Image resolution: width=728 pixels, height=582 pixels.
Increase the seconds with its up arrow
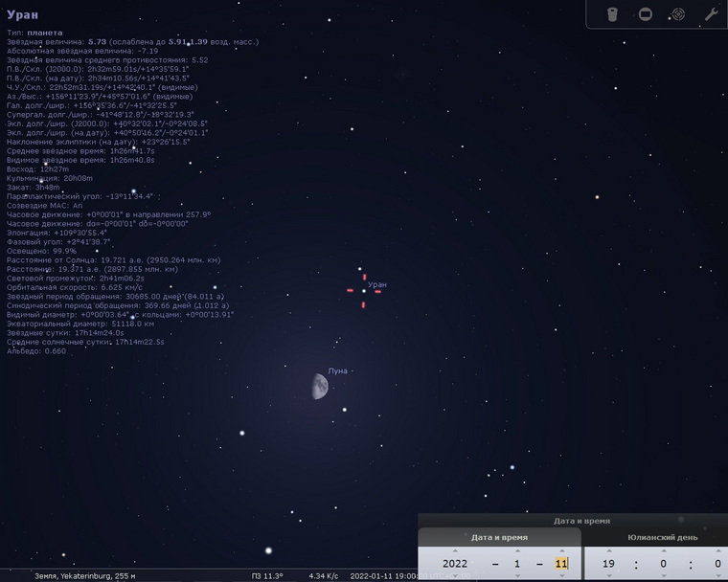pyautogui.click(x=718, y=551)
